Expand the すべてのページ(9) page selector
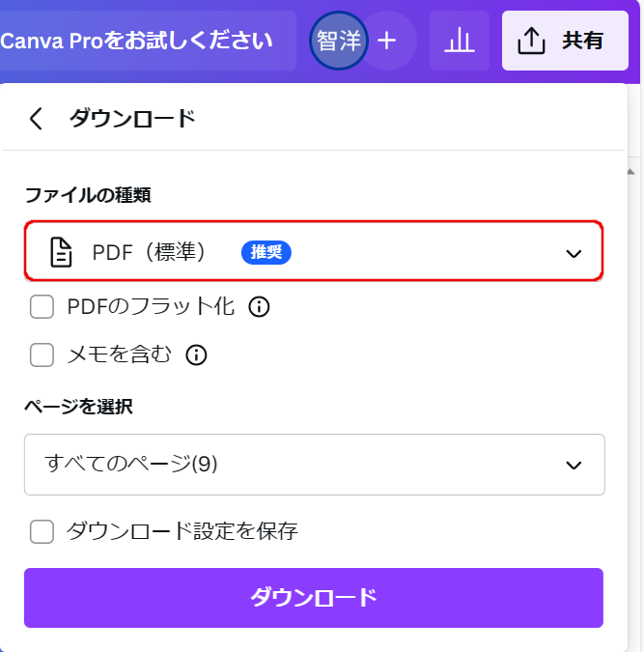Screen dimensions: 644x652 (315, 465)
